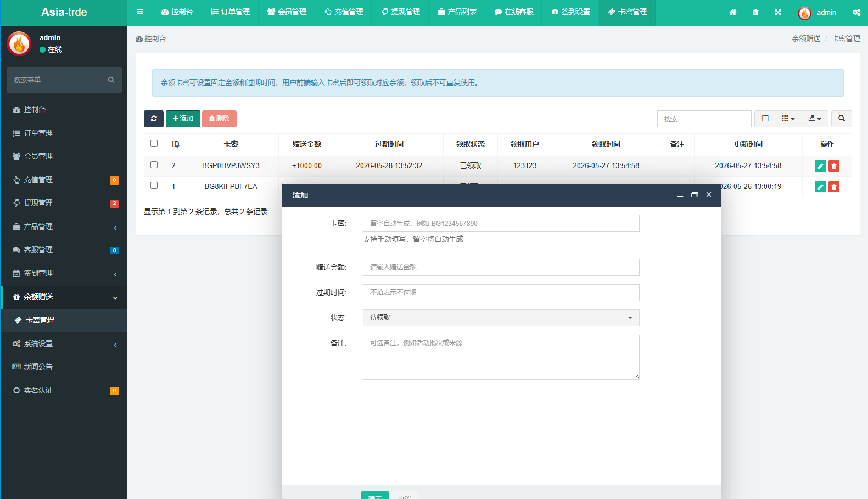Open the export dropdown in table toolbar
This screenshot has width=868, height=499.
(815, 119)
